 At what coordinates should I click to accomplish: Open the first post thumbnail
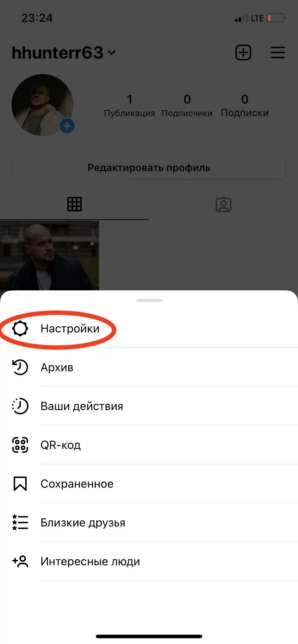pyautogui.click(x=49, y=256)
